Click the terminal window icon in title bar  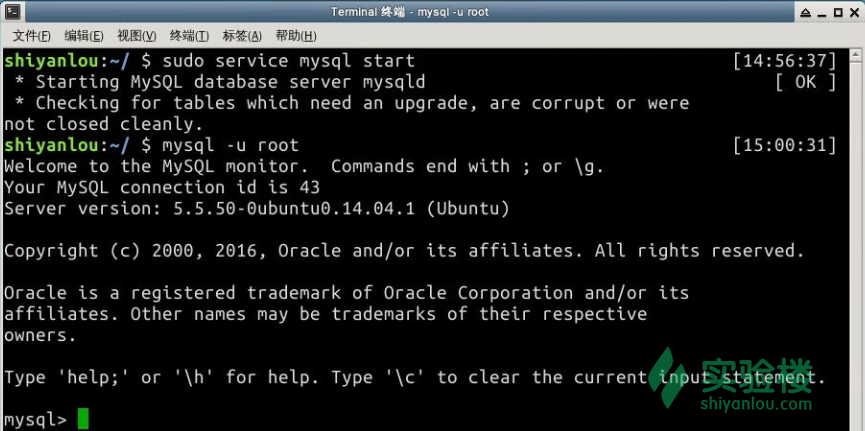12,11
